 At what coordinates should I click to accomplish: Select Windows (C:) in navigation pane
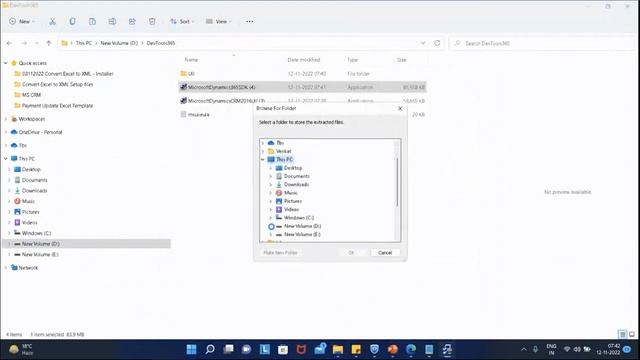[x=36, y=233]
